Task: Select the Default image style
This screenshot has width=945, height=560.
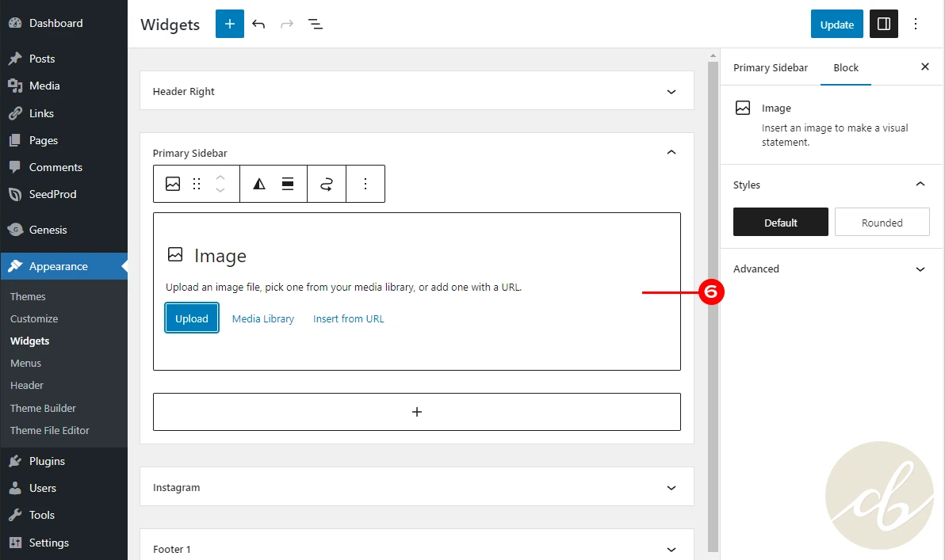Action: coord(780,223)
